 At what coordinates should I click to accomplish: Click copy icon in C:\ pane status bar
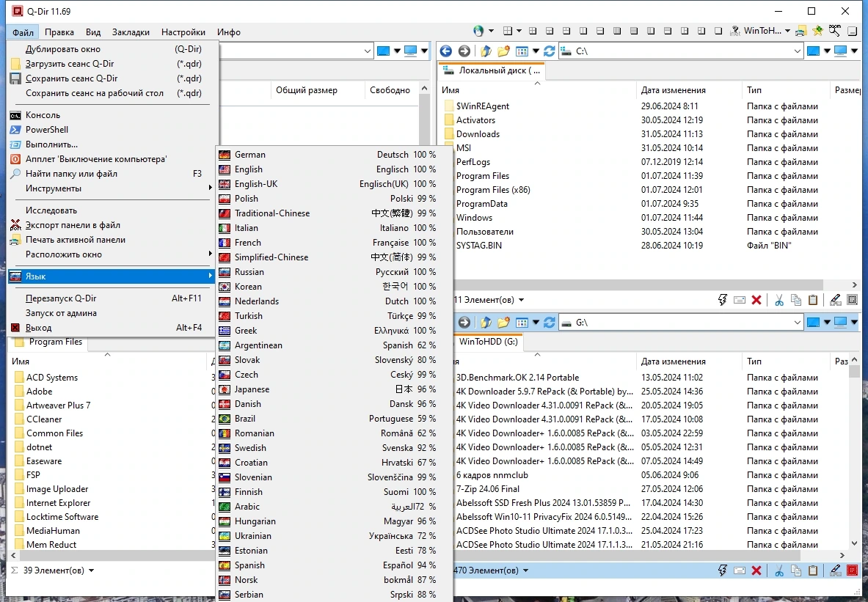pyautogui.click(x=796, y=300)
